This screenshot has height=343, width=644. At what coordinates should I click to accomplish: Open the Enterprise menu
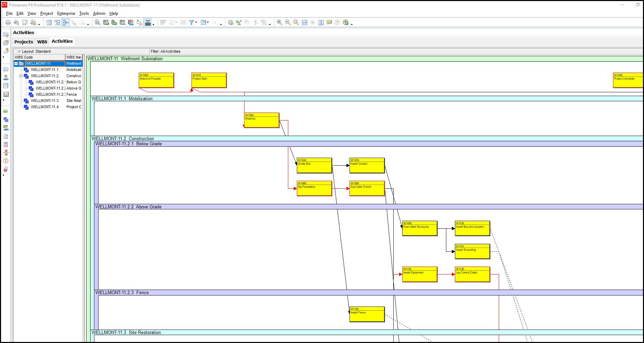tap(66, 13)
